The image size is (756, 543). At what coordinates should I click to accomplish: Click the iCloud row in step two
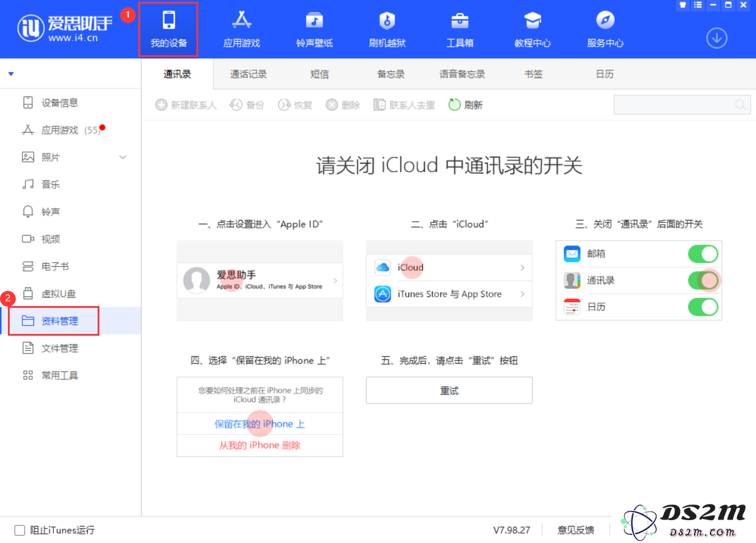449,267
